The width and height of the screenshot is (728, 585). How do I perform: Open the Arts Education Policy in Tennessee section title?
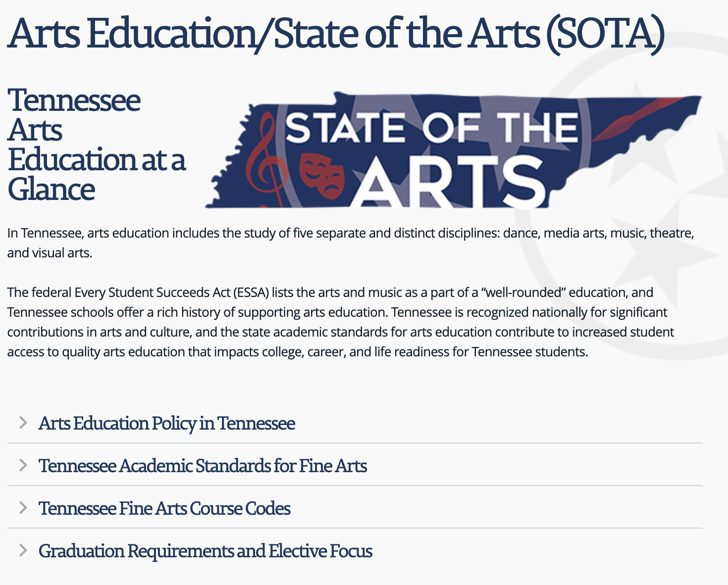[167, 424]
